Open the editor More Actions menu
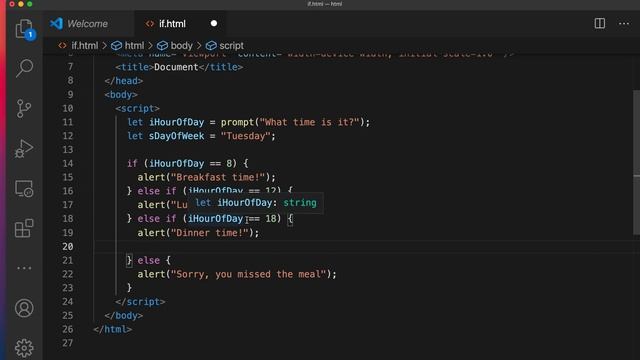Image resolution: width=640 pixels, height=360 pixels. click(624, 23)
